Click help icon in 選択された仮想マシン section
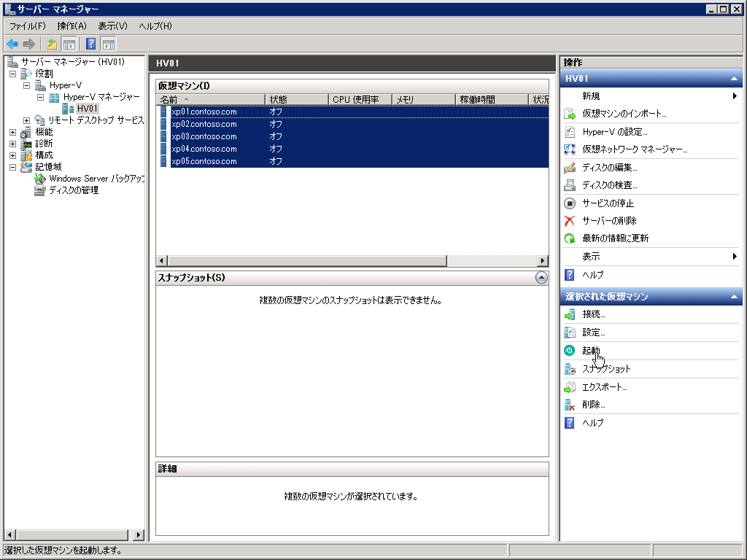747x560 pixels. tap(570, 423)
